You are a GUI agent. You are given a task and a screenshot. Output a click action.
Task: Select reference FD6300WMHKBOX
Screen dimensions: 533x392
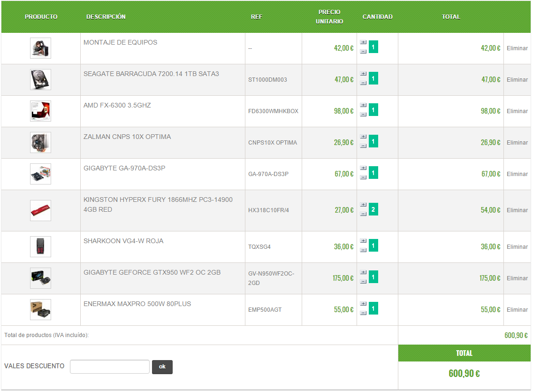tap(273, 111)
